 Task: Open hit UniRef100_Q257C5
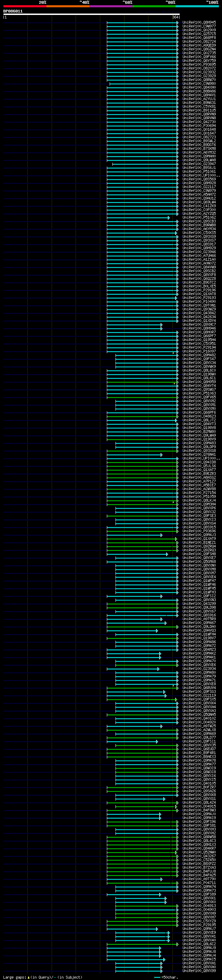pos(199,34)
